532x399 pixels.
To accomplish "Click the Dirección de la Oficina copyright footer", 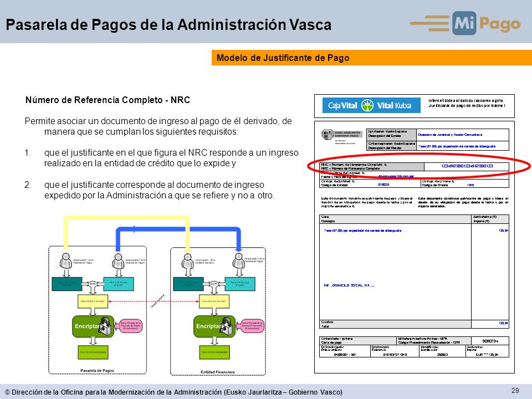I will [x=173, y=392].
